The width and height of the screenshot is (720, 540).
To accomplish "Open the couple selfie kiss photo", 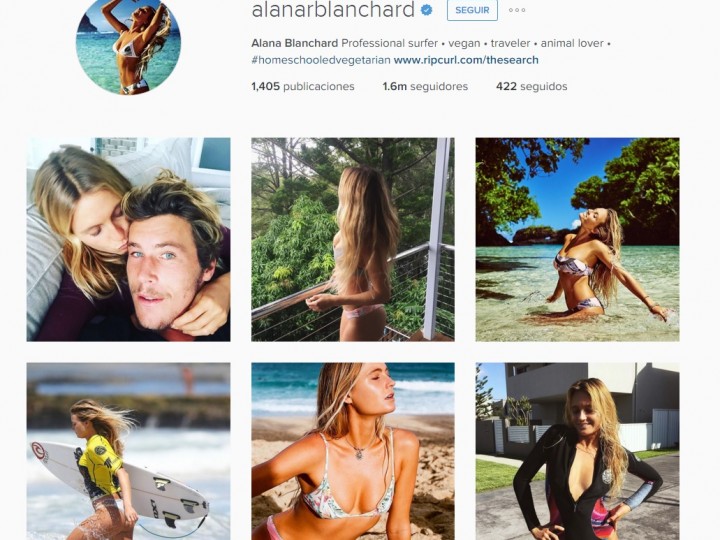I will 129,239.
